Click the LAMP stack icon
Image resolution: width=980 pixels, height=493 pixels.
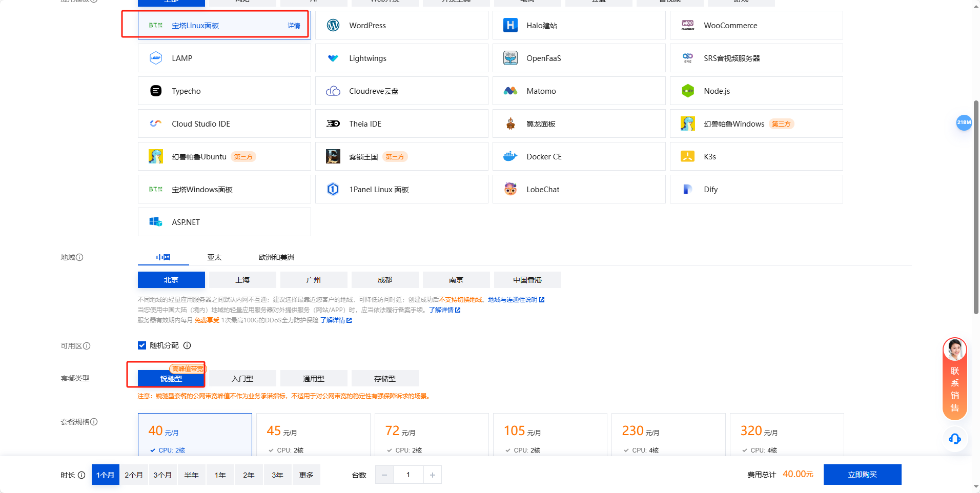[156, 58]
